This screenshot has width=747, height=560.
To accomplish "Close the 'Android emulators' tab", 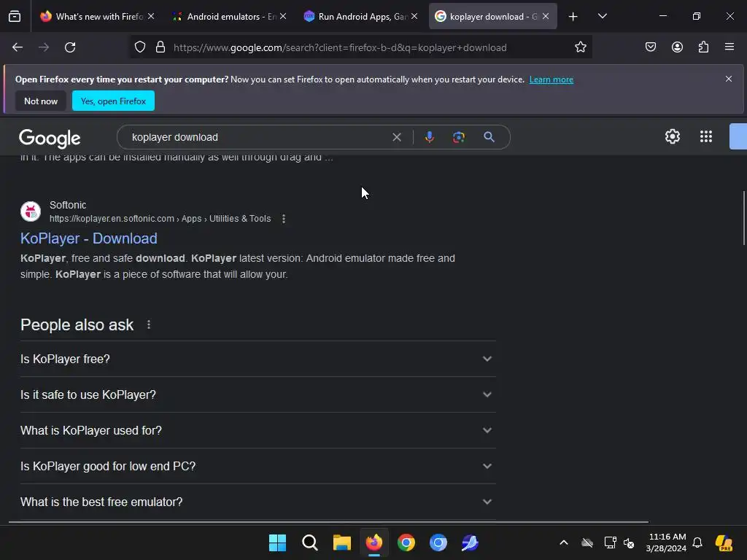I will click(x=283, y=16).
